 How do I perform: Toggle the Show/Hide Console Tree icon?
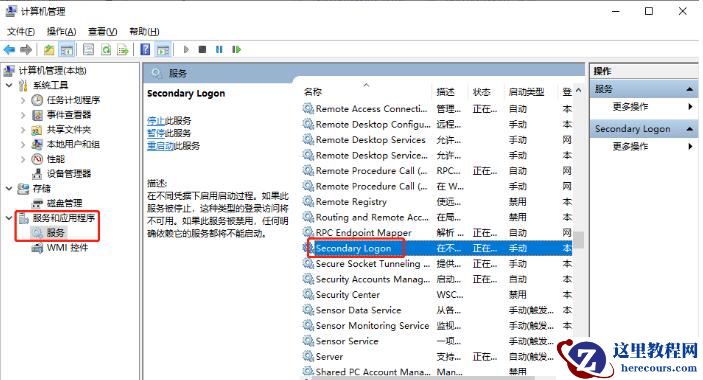coord(67,49)
